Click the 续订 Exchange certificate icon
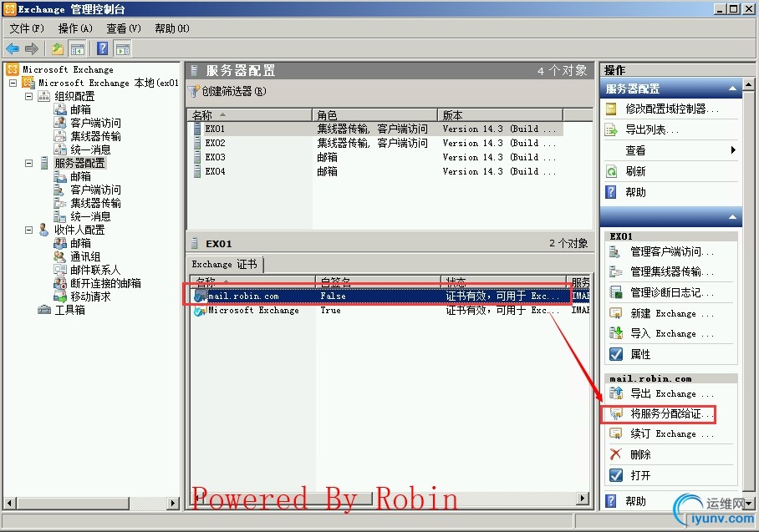 coord(616,433)
